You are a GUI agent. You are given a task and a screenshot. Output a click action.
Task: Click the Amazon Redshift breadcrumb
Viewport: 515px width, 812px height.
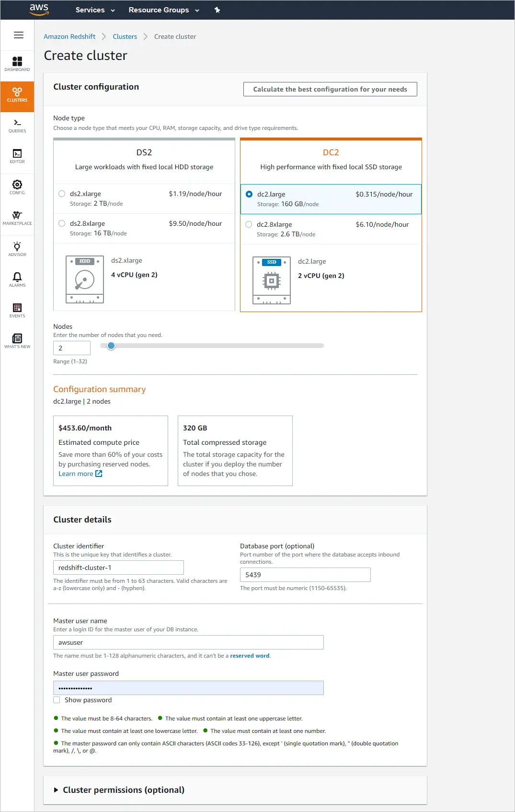69,36
